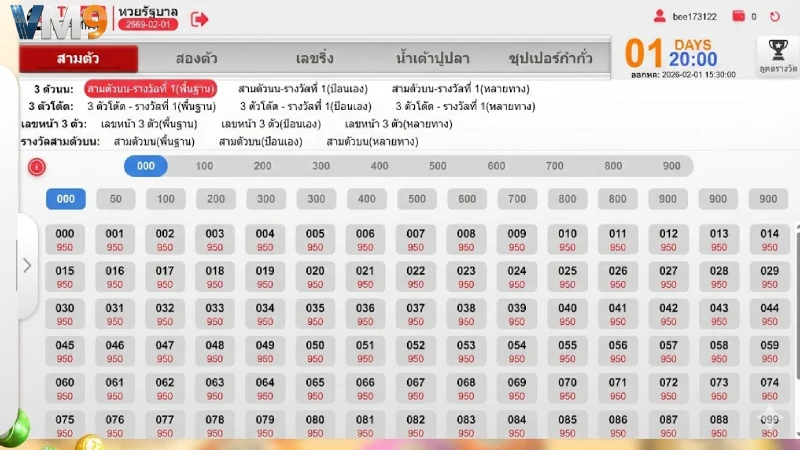Select the 700 range in pill bar
The image size is (800, 450).
[x=554, y=166]
